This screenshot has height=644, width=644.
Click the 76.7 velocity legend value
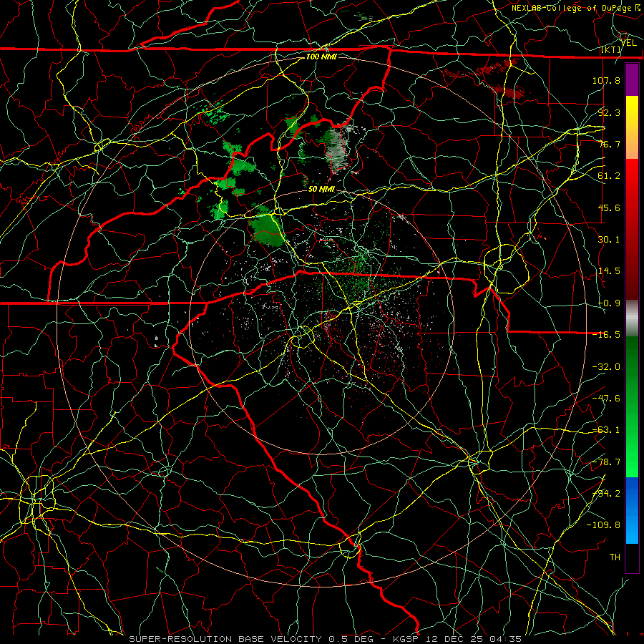point(609,144)
